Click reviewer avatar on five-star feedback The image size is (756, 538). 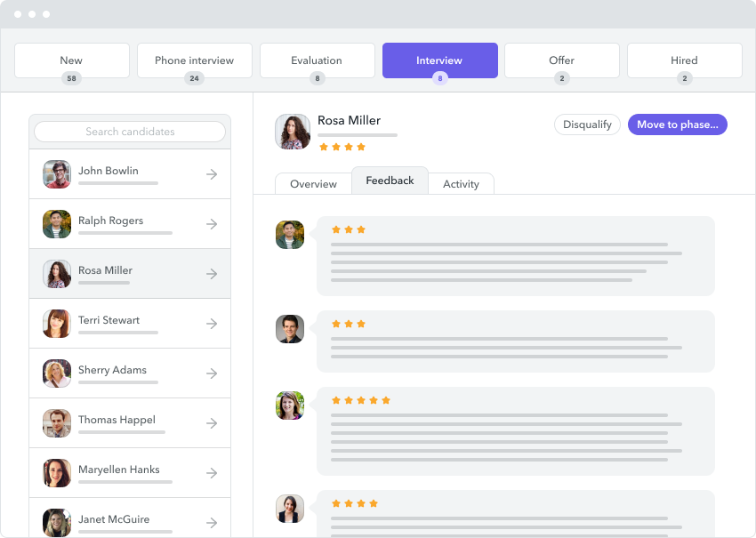[290, 406]
